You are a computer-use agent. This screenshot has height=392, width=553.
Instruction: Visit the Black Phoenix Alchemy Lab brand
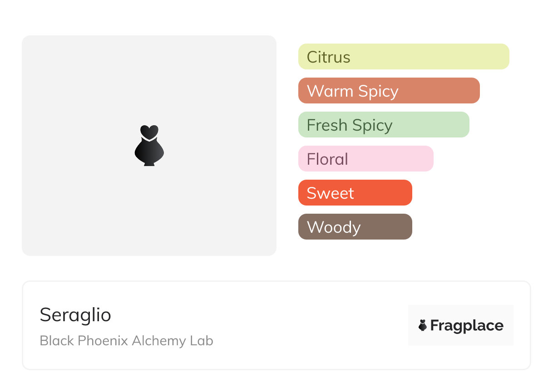pos(126,341)
